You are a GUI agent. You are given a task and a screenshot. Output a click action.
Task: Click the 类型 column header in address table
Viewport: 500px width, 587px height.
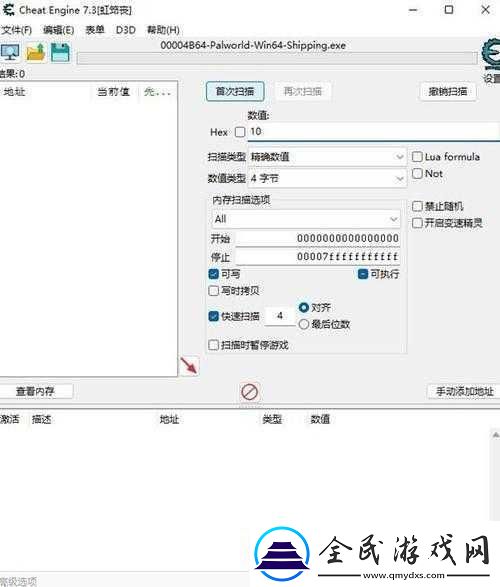(x=272, y=419)
